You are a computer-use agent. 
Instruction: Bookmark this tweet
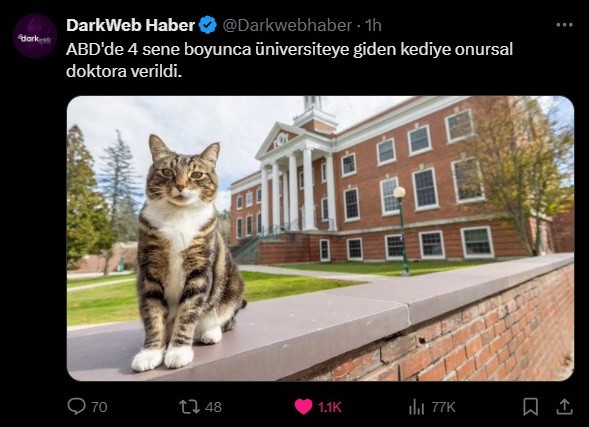(530, 407)
